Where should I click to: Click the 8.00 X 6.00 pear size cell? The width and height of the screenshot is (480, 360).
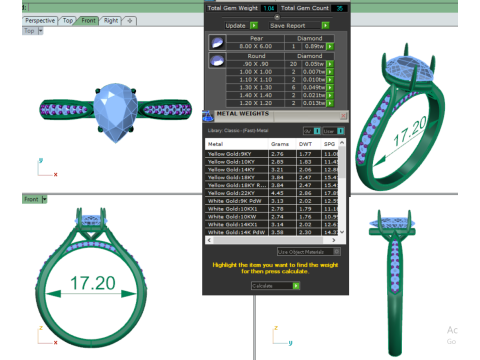tap(256, 46)
